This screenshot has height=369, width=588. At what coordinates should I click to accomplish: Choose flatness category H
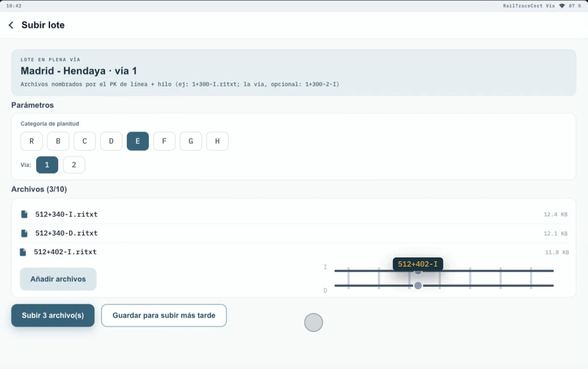pyautogui.click(x=217, y=141)
